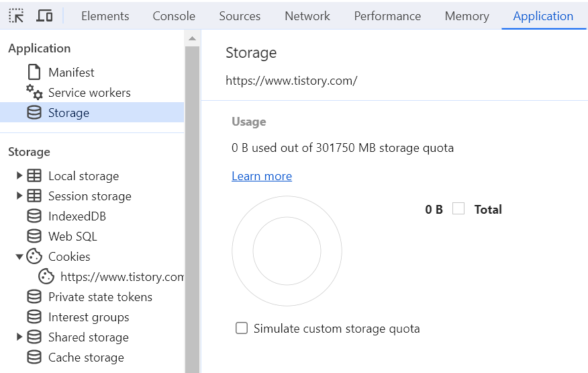Viewport: 588px width, 373px height.
Task: Expand the Session storage tree node
Action: 19,196
